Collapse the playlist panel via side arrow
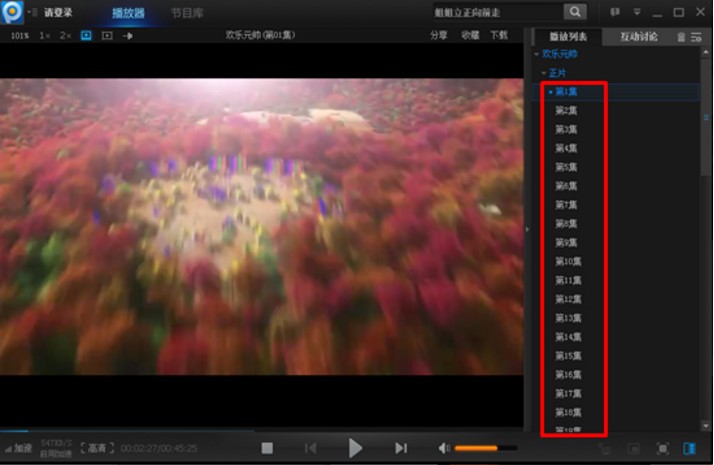The height and width of the screenshot is (465, 714). (527, 230)
